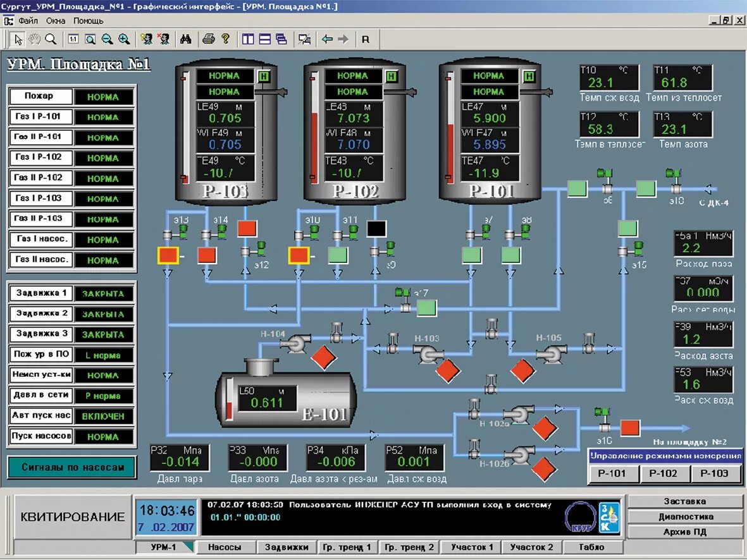Click valve з14 under tank Р-103
747x560 pixels.
coord(213,233)
